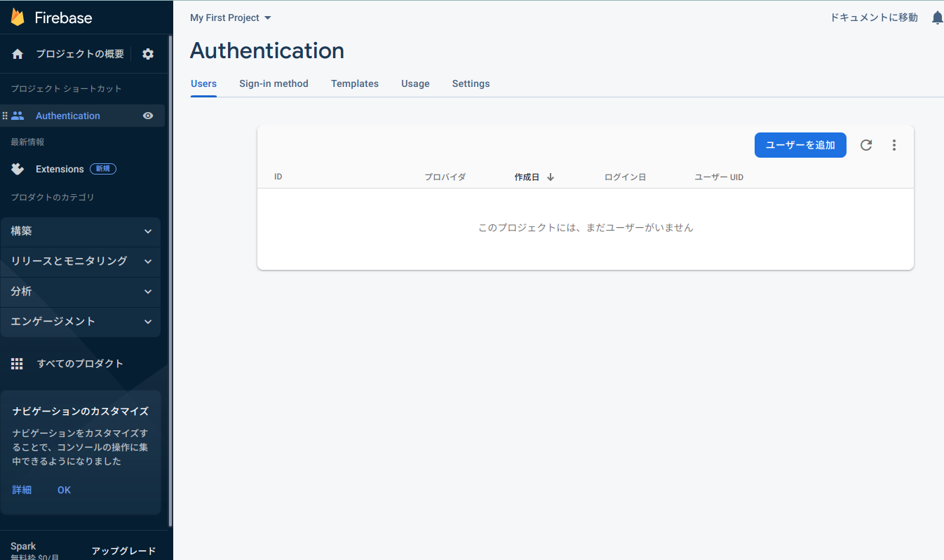944x560 pixels.
Task: Click the アップグレード button
Action: click(123, 551)
